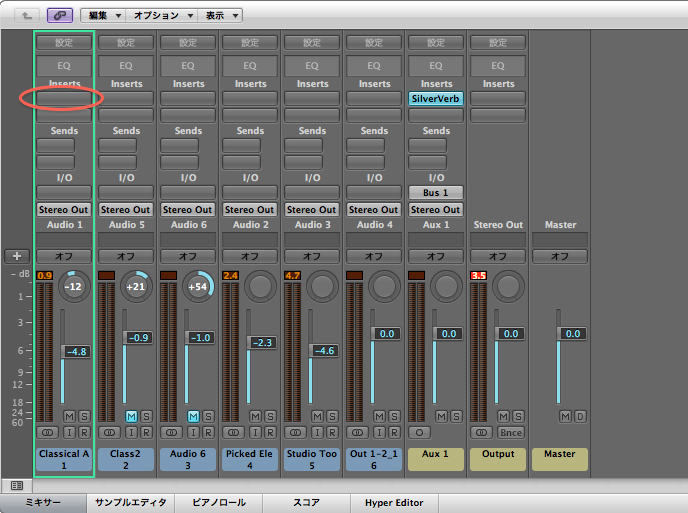This screenshot has width=688, height=513.
Task: Adjust pan knob on Class2 showing +21
Action: [x=136, y=287]
